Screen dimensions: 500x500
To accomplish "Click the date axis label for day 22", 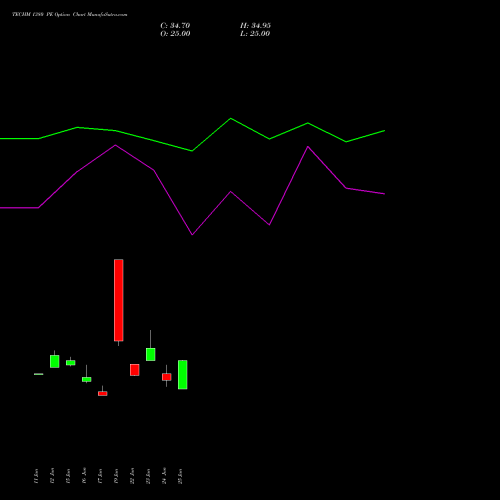I will pyautogui.click(x=132, y=476).
